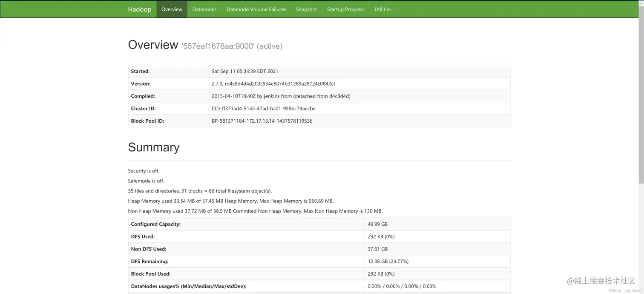Select the '12.38 GB (24.77%)' value

point(388,261)
